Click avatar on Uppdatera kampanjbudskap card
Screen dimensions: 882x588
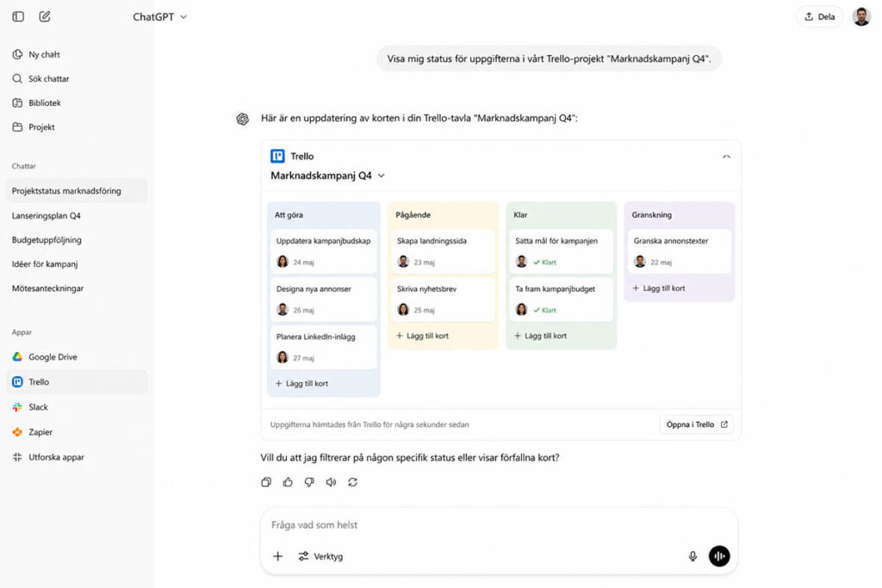283,262
